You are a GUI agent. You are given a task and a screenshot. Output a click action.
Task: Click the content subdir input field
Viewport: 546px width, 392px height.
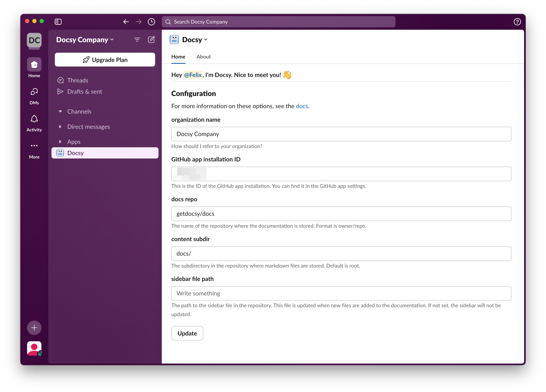(341, 254)
